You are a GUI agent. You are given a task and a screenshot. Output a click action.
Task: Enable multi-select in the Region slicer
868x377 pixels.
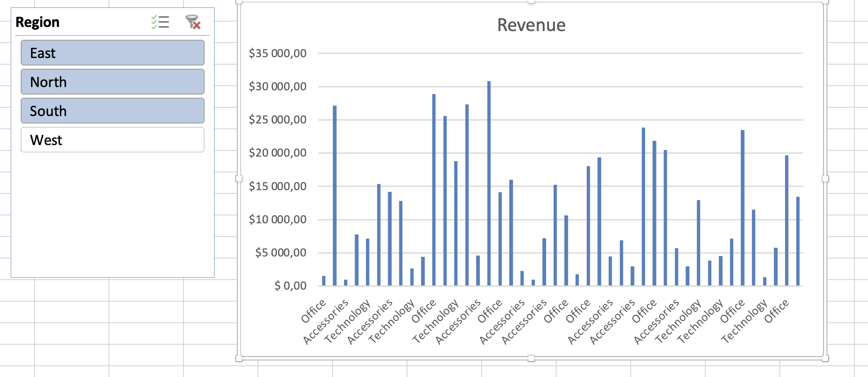pos(160,22)
